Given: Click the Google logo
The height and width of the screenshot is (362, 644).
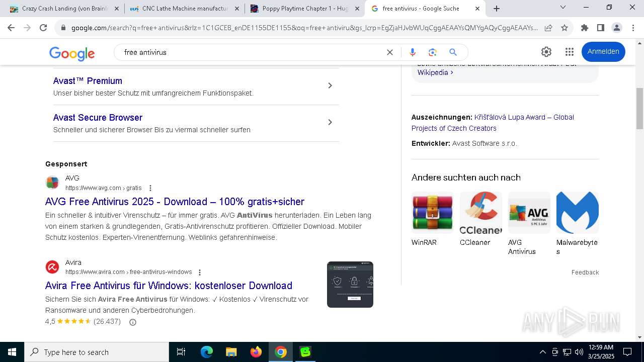Looking at the screenshot, I should click(72, 53).
